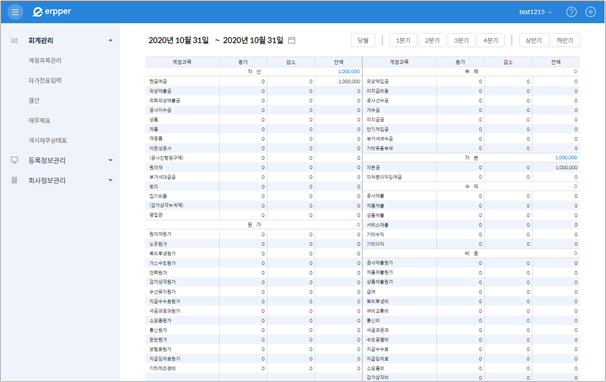The width and height of the screenshot is (606, 382).
Task: Click the 1분기 quarter button
Action: (403, 40)
